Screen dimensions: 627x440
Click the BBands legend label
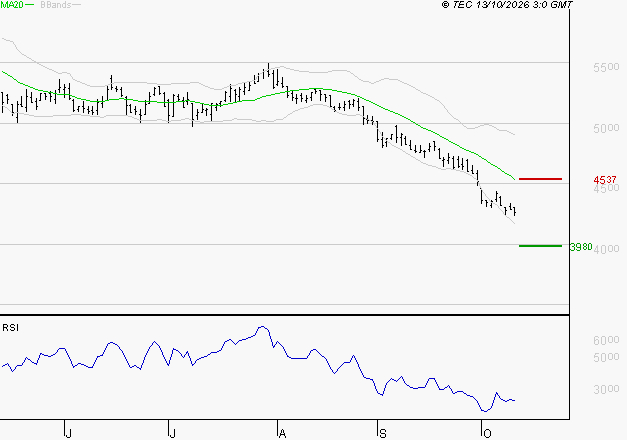coord(55,5)
